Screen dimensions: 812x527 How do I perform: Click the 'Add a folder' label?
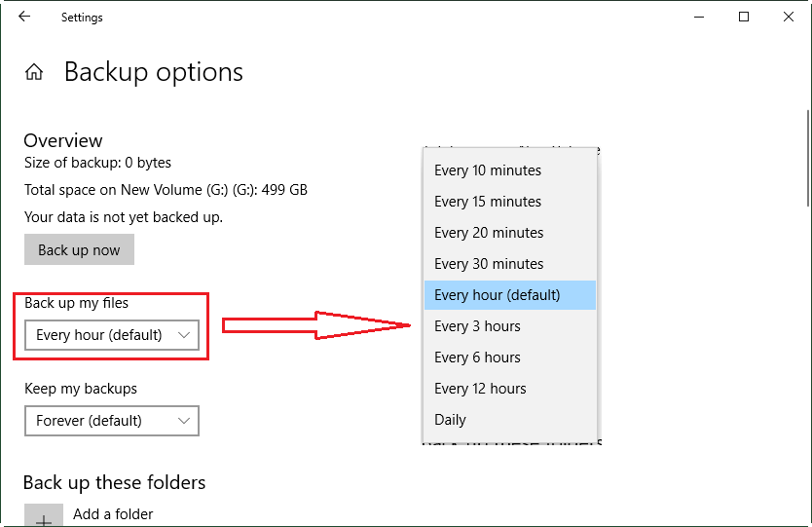pyautogui.click(x=113, y=514)
